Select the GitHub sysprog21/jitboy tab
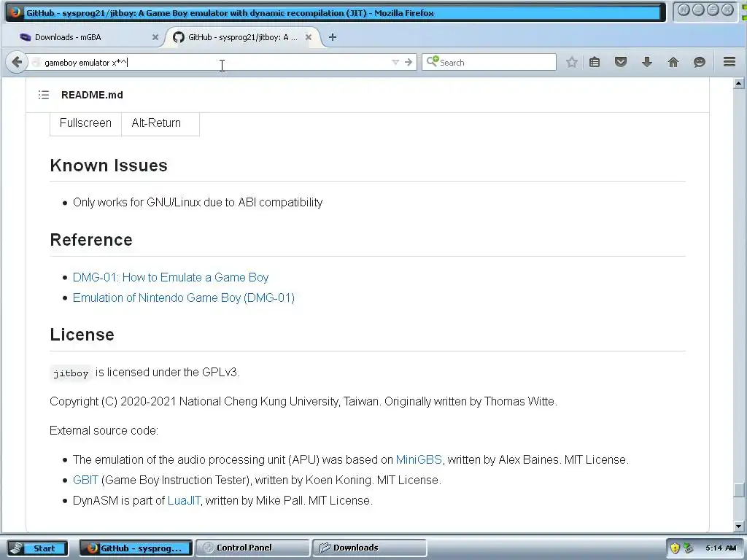Viewport: 747px width, 560px height. (242, 37)
